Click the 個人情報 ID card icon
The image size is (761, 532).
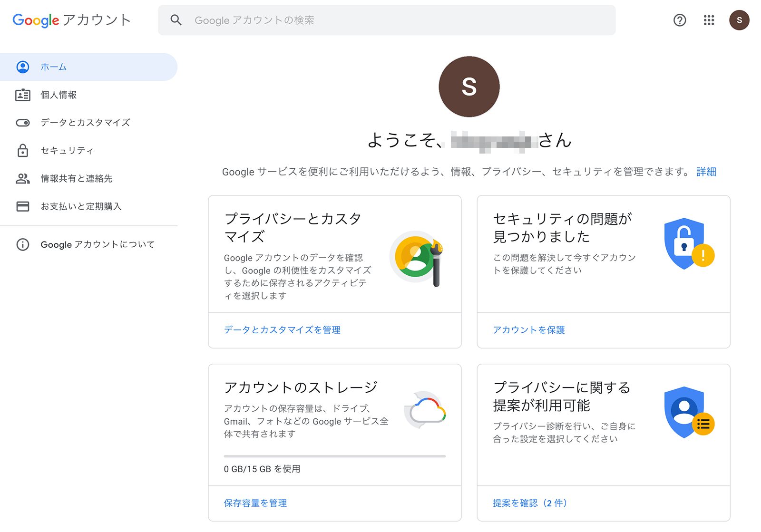pyautogui.click(x=23, y=95)
